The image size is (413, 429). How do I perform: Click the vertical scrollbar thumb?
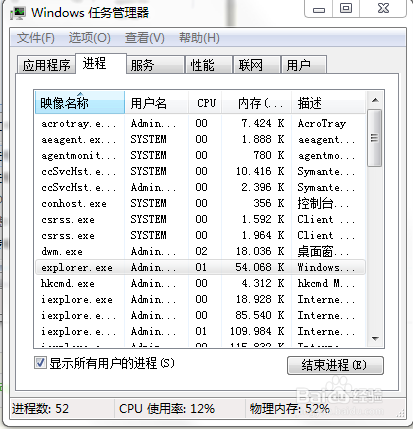(375, 138)
